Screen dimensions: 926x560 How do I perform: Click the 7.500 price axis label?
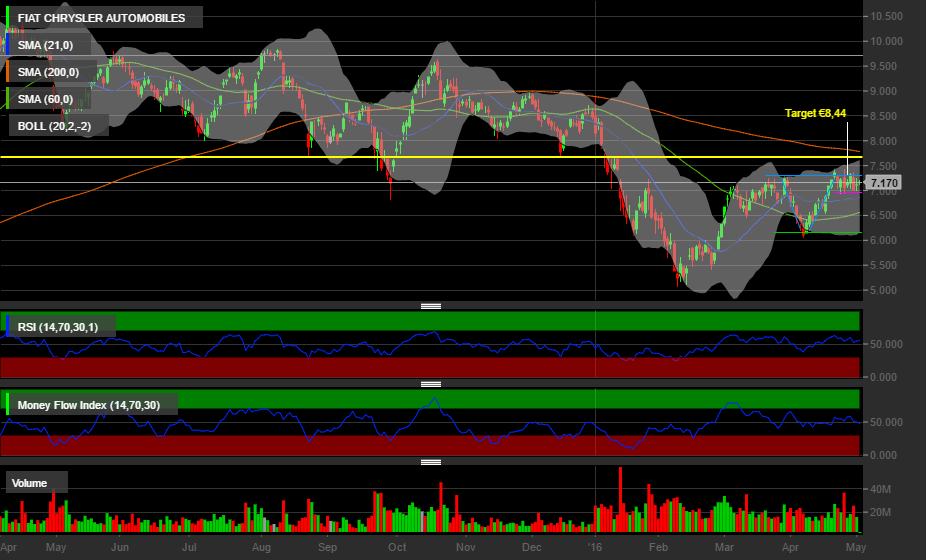(x=886, y=166)
